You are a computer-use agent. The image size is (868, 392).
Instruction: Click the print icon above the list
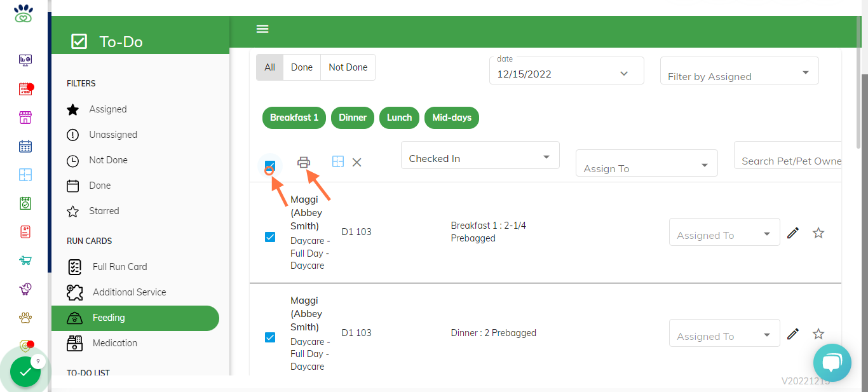(304, 162)
